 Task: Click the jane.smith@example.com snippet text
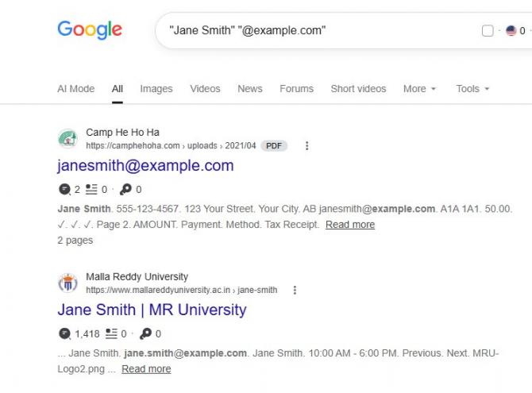(186, 353)
